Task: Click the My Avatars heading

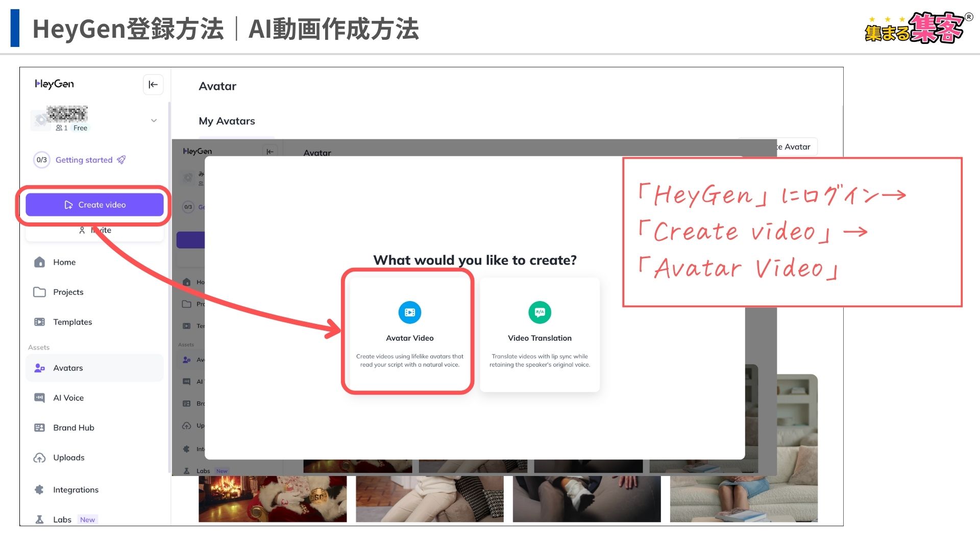Action: coord(227,121)
